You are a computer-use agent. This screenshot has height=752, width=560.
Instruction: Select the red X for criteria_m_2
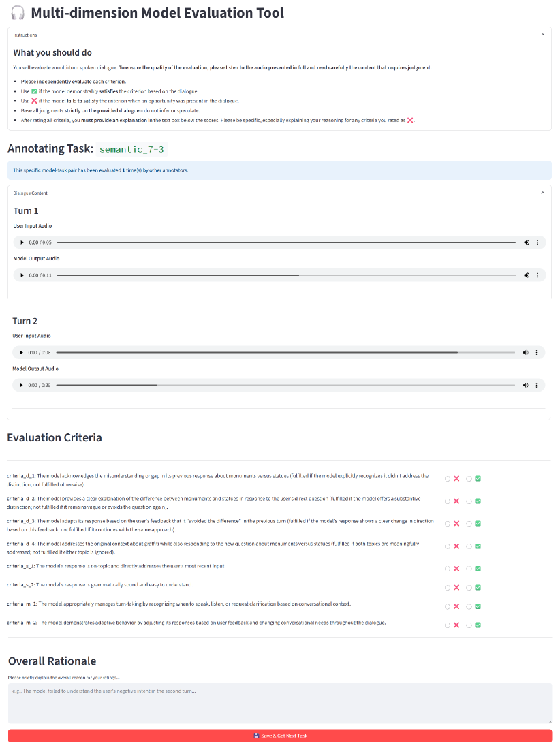point(447,625)
